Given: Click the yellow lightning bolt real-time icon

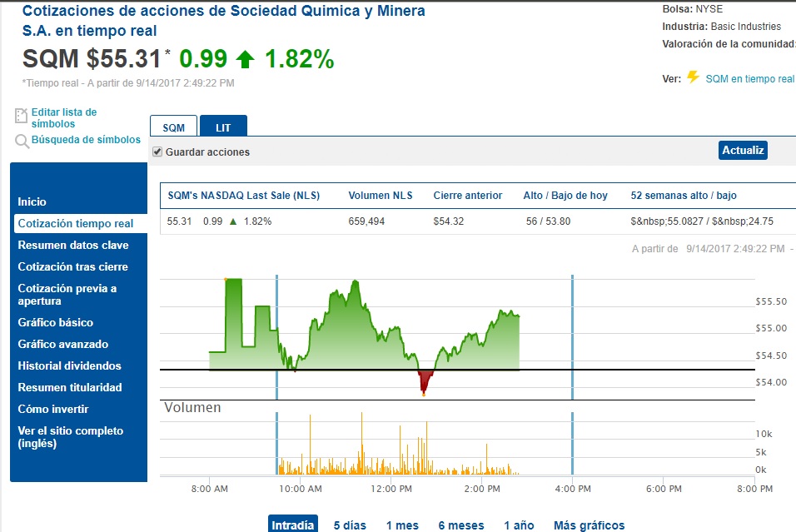Looking at the screenshot, I should click(693, 77).
